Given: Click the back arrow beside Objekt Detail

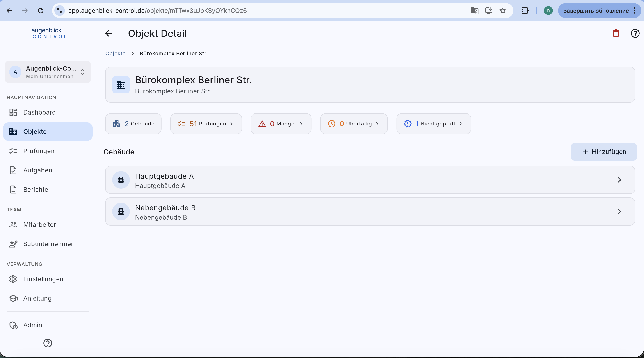Looking at the screenshot, I should (x=109, y=33).
